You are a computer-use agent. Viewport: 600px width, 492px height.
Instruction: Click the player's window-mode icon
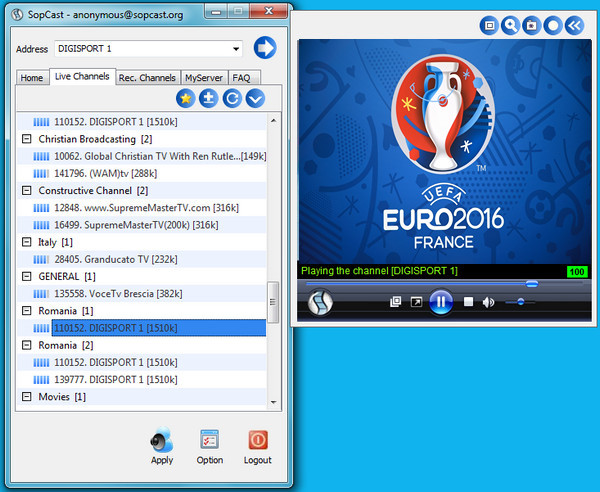pyautogui.click(x=489, y=26)
